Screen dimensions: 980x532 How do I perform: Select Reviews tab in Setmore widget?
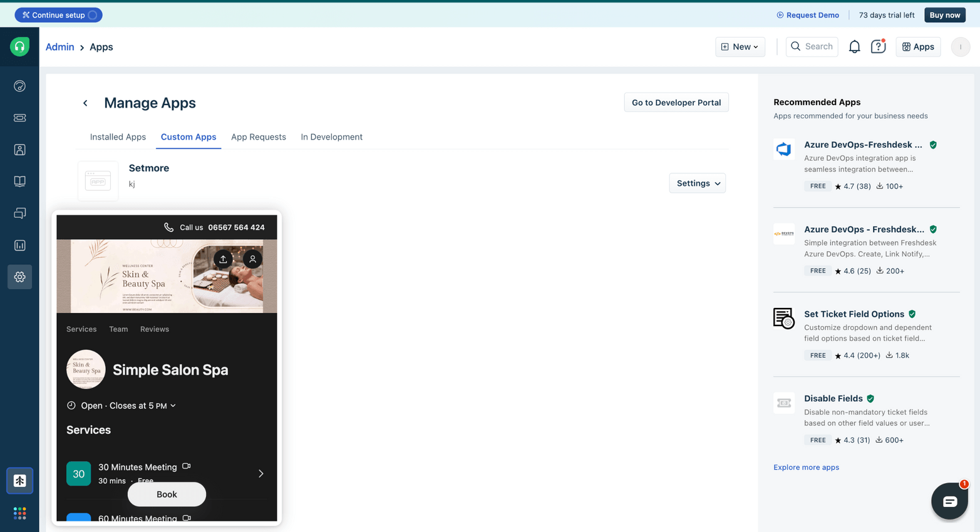pyautogui.click(x=155, y=329)
